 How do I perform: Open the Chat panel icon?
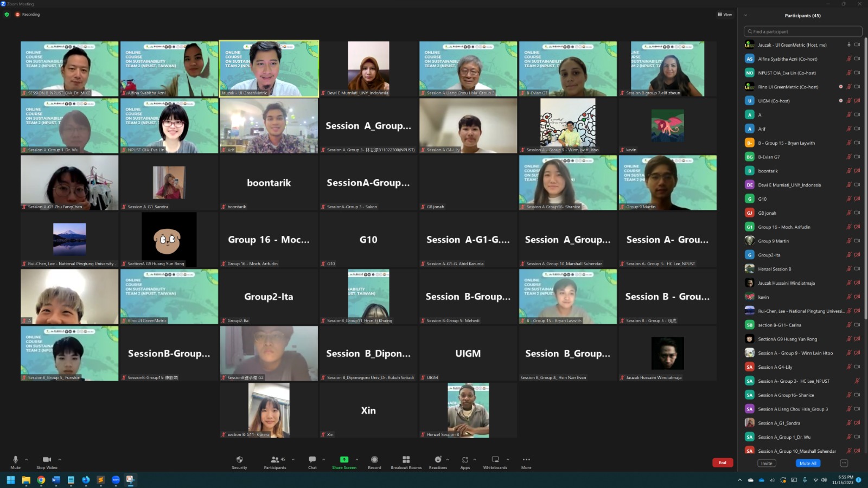click(x=312, y=460)
